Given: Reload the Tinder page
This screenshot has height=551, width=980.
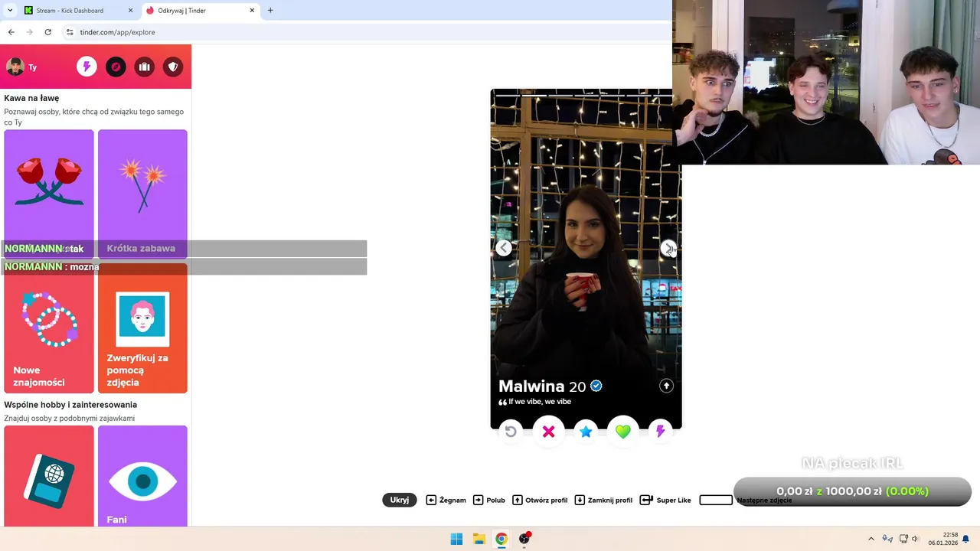Looking at the screenshot, I should pyautogui.click(x=47, y=32).
